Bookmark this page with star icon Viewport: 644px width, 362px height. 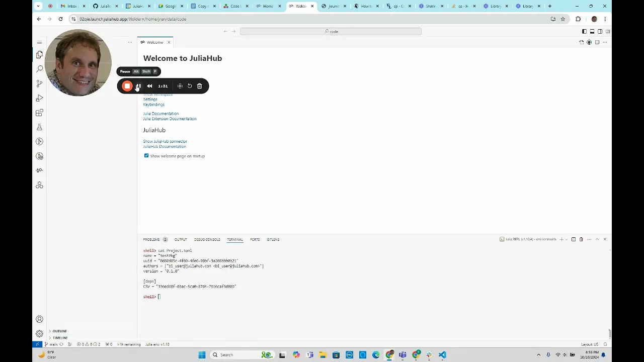point(563,19)
